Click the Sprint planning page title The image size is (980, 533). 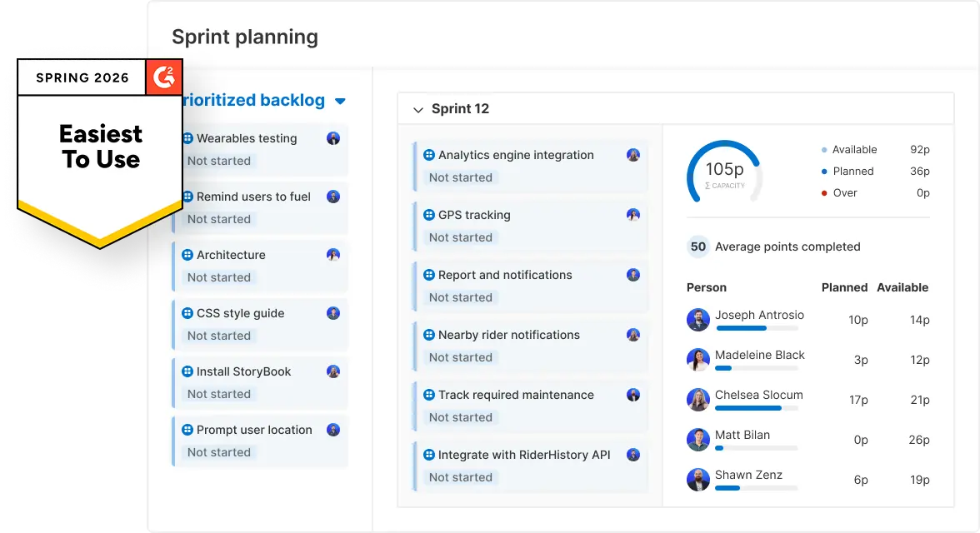(x=245, y=37)
